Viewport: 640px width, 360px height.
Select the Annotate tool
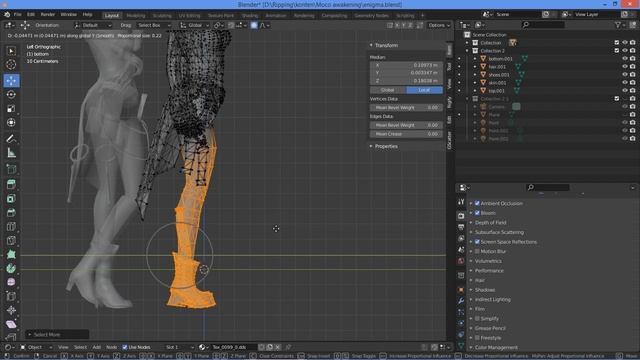coord(11,139)
